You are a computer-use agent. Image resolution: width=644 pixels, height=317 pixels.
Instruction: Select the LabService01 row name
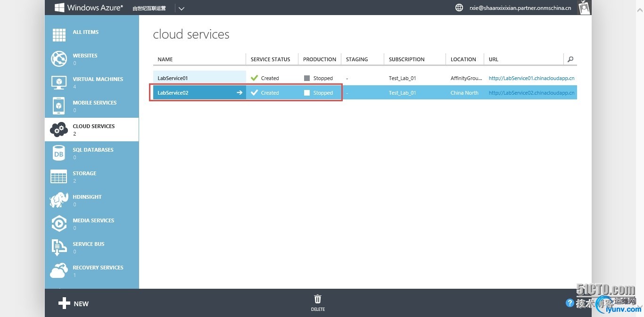click(173, 78)
